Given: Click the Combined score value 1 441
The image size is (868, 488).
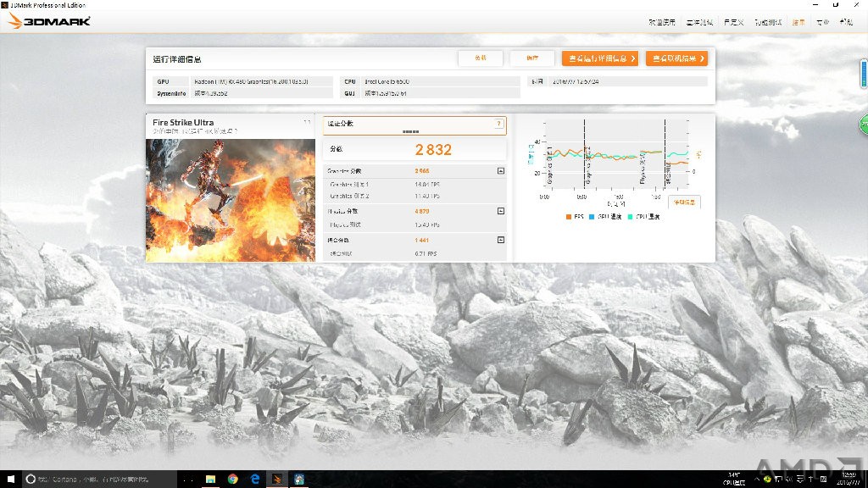Looking at the screenshot, I should (x=422, y=240).
